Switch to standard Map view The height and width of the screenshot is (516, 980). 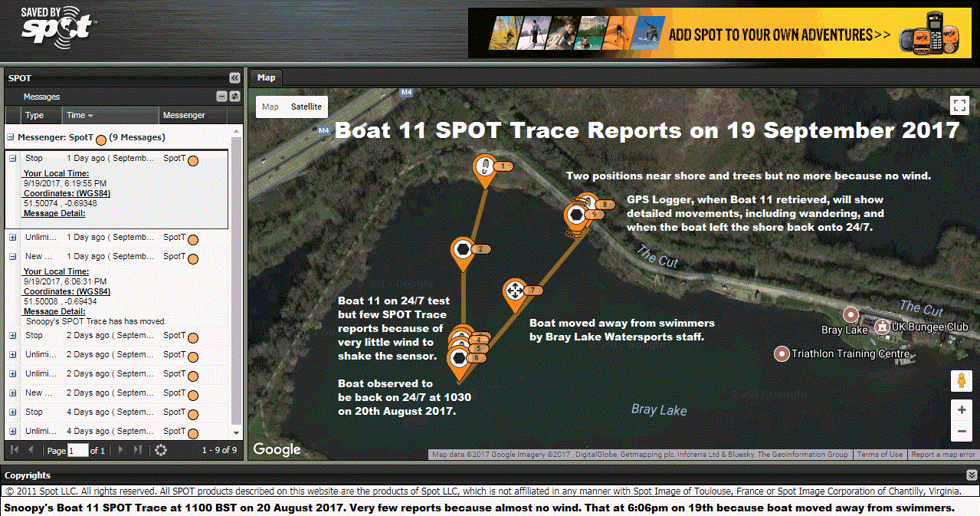coord(270,107)
